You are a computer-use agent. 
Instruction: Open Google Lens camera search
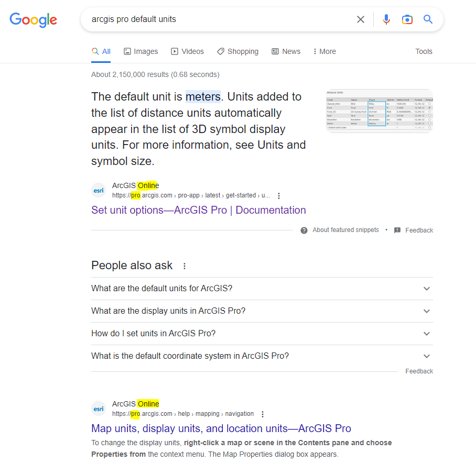click(407, 19)
